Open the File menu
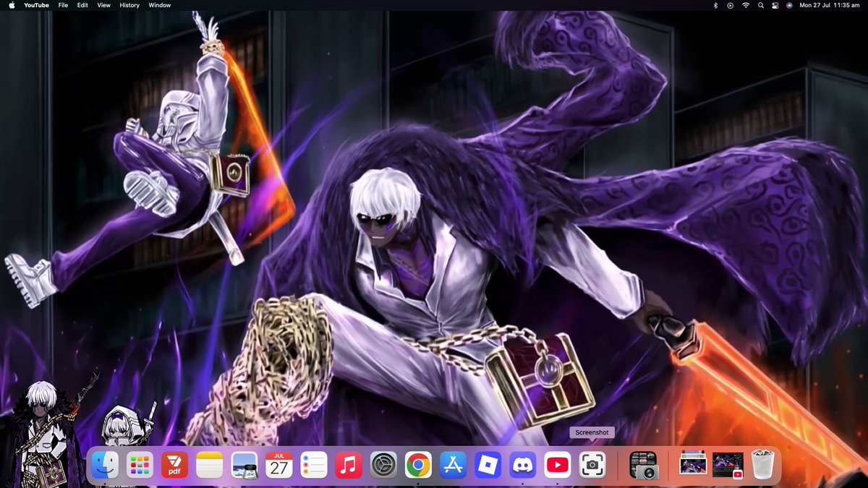868x488 pixels. (x=63, y=5)
